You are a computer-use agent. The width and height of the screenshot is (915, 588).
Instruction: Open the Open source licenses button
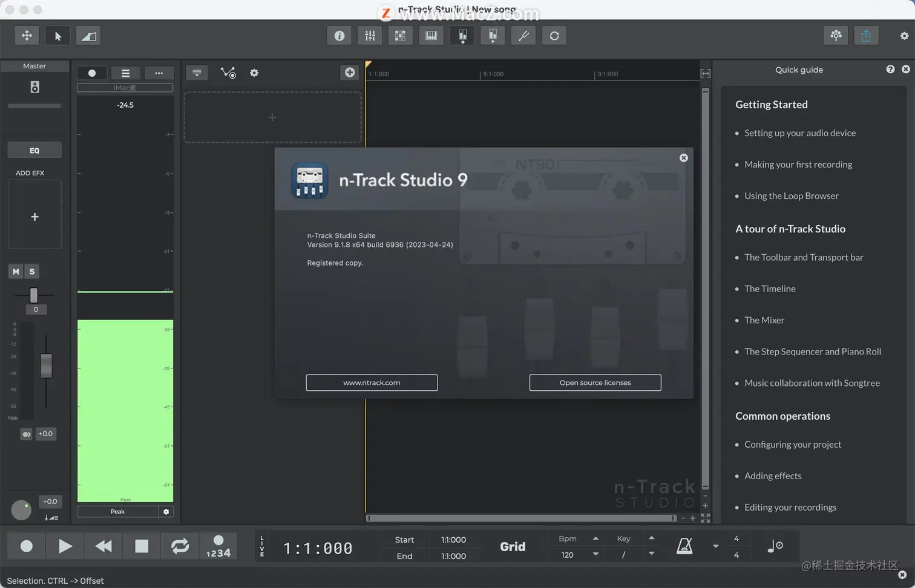(595, 383)
